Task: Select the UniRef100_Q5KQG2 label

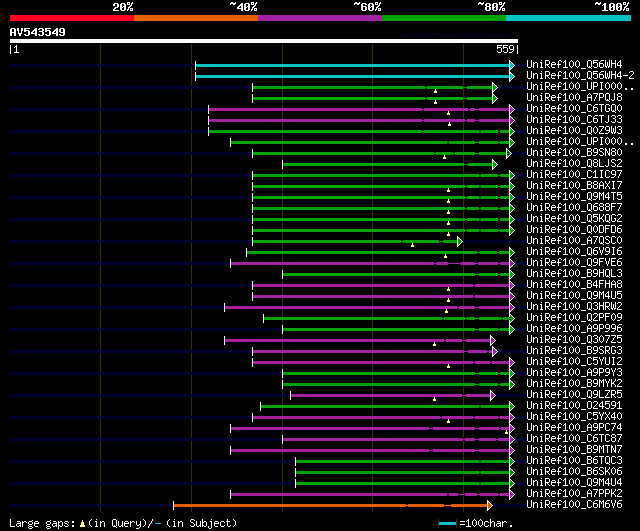Action: 574,219
